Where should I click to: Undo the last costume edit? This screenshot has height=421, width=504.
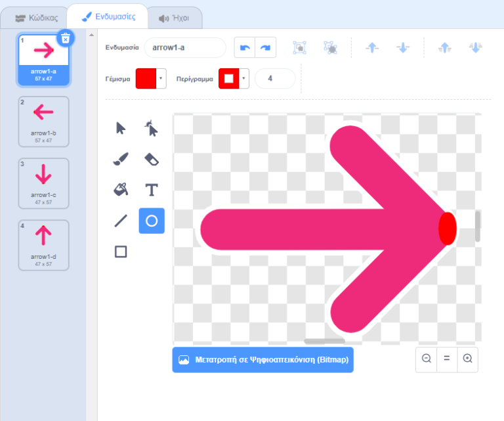click(245, 47)
